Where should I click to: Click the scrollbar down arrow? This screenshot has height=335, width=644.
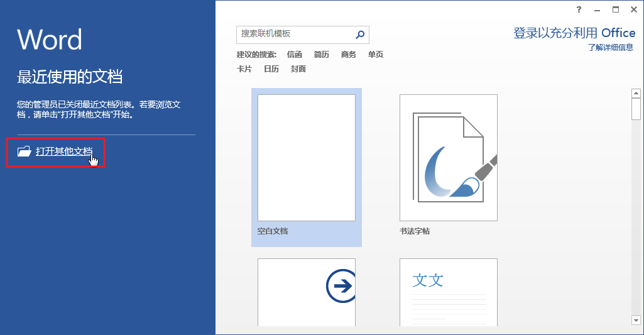pos(636,320)
